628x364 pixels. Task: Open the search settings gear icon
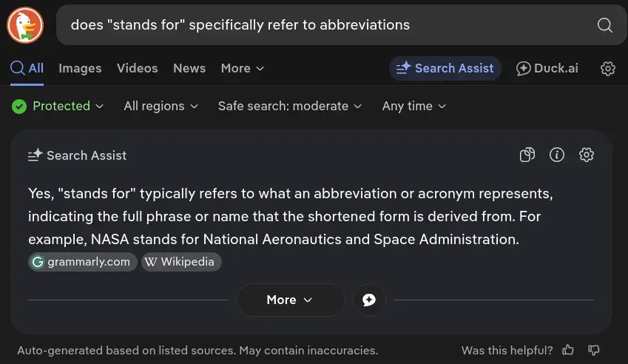608,68
